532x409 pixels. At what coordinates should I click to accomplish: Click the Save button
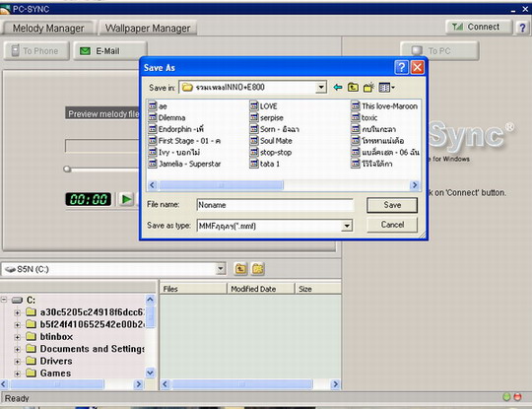392,205
